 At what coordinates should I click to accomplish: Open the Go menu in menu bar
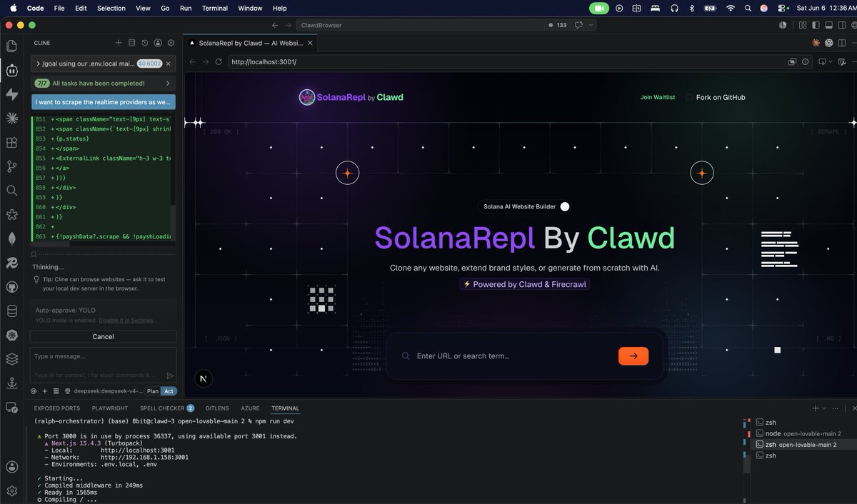(165, 8)
